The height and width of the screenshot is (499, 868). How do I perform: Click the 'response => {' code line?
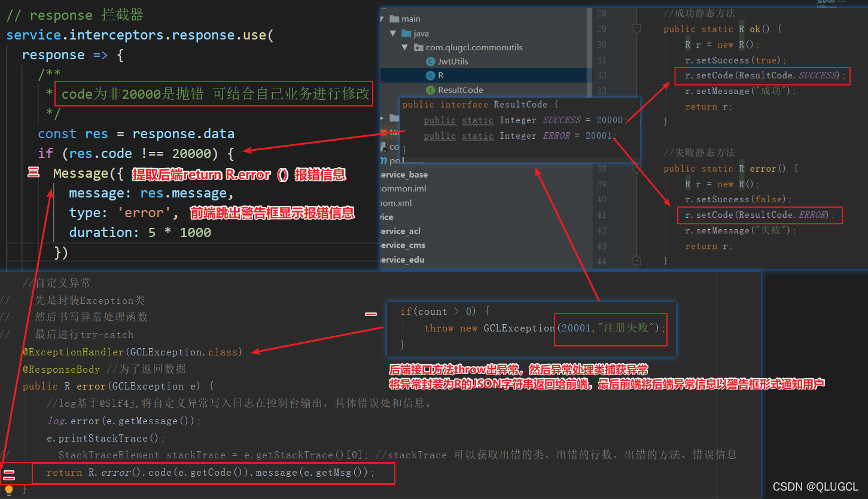pyautogui.click(x=73, y=54)
